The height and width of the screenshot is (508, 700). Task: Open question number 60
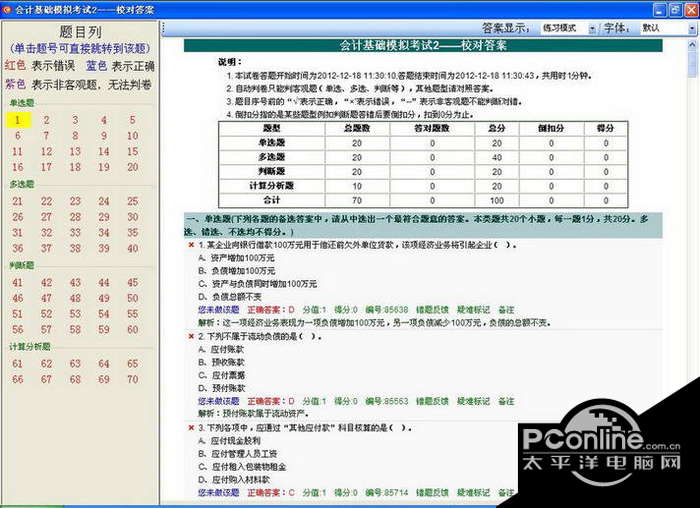133,329
